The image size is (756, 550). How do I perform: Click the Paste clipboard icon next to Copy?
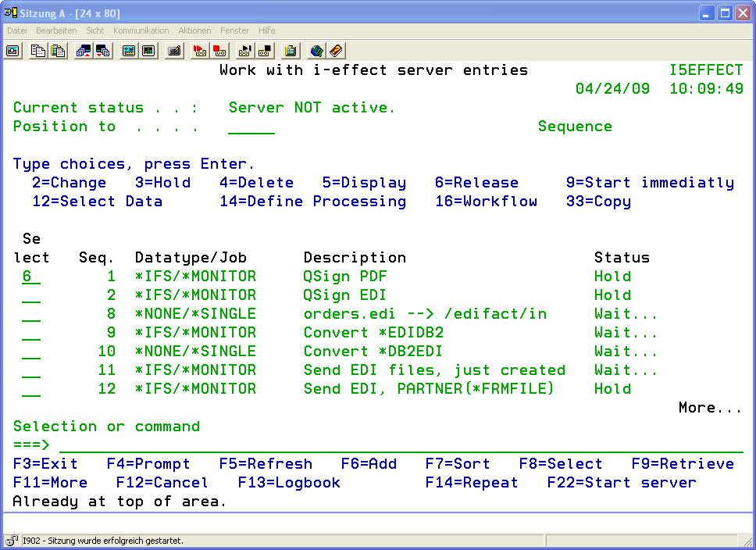pyautogui.click(x=58, y=51)
